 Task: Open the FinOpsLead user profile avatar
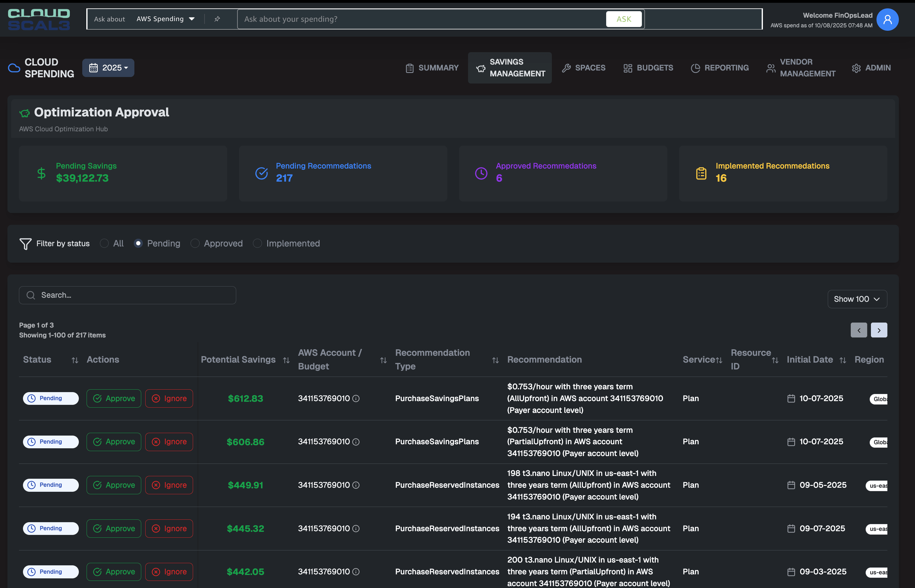(887, 19)
